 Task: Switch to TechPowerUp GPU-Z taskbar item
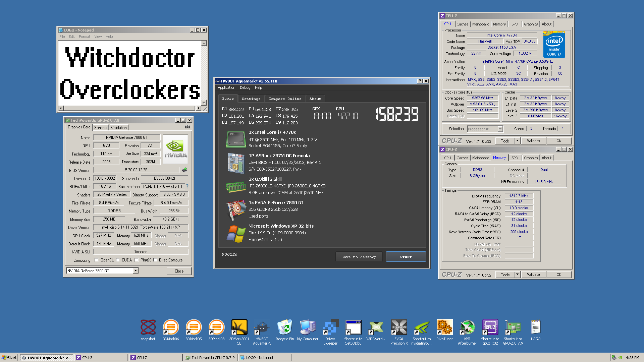pos(210,358)
